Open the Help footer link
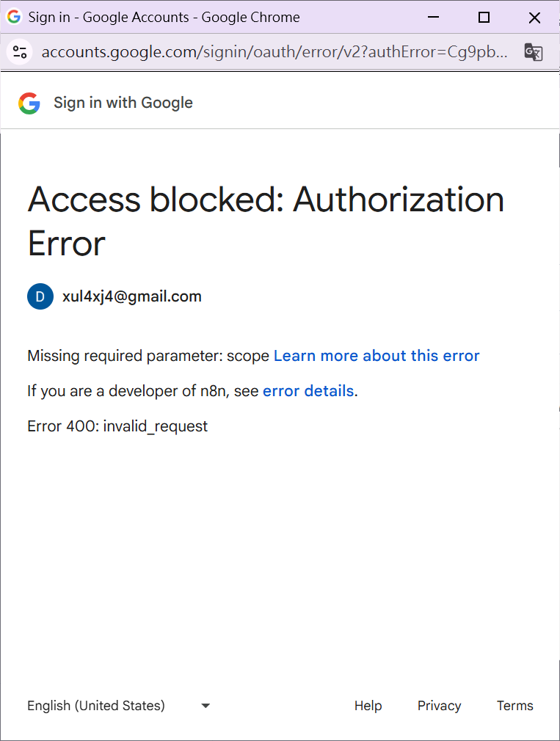This screenshot has width=560, height=741. tap(368, 706)
